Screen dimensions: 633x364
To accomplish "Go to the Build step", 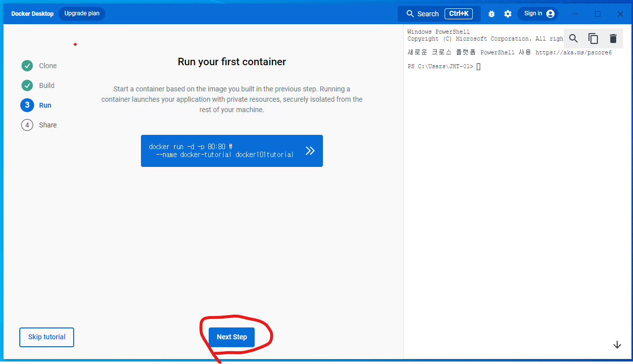I will pos(38,85).
